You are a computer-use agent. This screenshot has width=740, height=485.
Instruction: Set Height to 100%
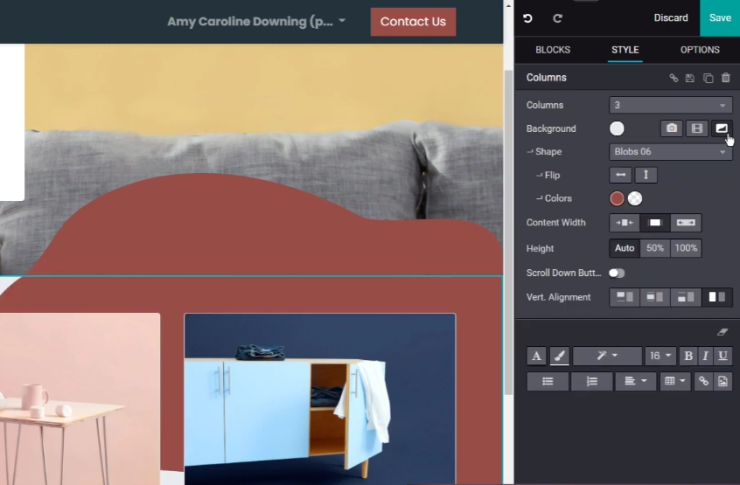[x=686, y=248]
